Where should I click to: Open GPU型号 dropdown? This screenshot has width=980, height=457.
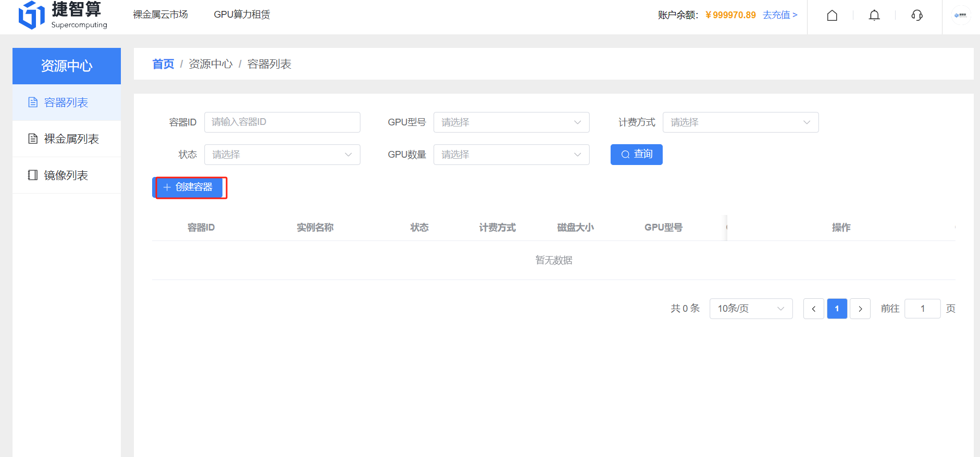512,122
